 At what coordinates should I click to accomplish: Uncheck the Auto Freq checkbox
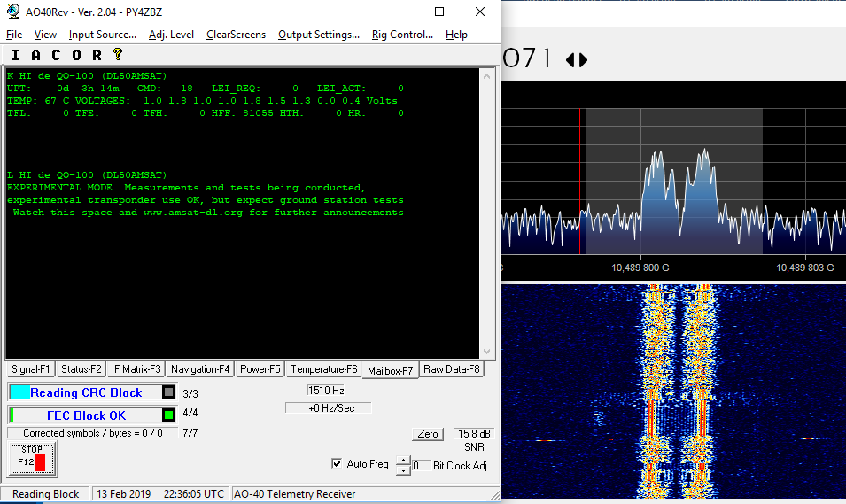(337, 463)
